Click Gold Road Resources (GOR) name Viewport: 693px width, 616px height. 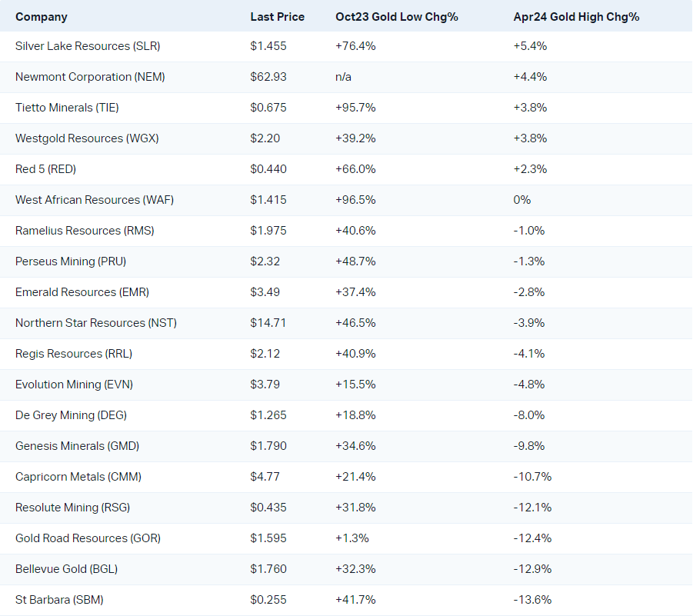88,538
